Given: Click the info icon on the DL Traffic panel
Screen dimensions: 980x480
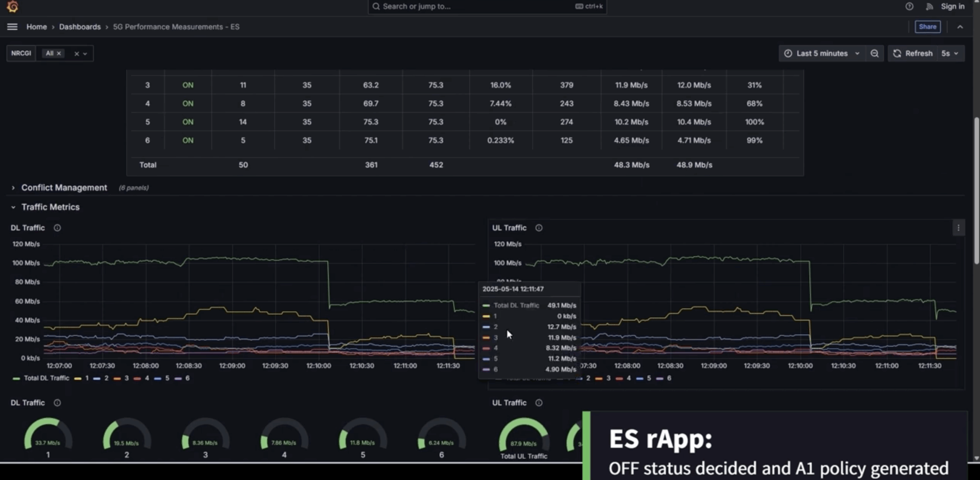Looking at the screenshot, I should (x=57, y=228).
